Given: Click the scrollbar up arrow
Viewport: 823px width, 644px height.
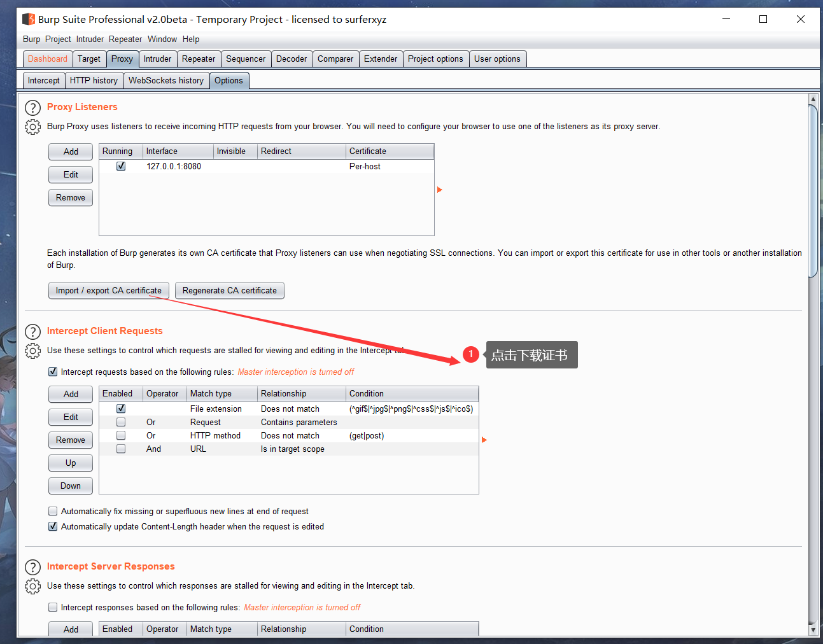Looking at the screenshot, I should (813, 99).
